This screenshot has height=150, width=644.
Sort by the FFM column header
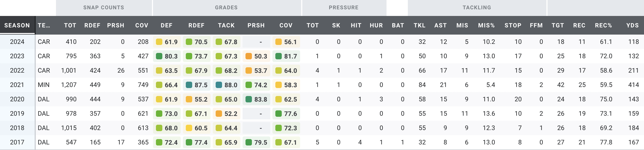tap(536, 26)
